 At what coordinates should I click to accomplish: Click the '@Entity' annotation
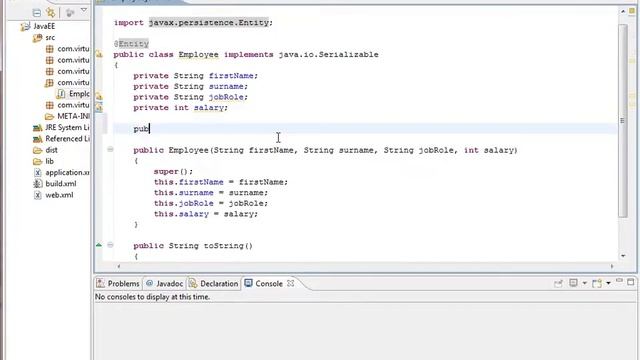[x=131, y=44]
